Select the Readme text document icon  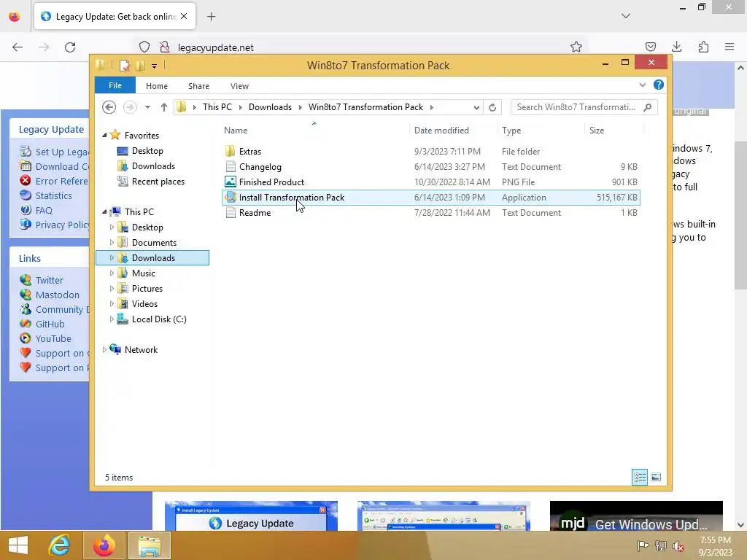[x=230, y=212]
